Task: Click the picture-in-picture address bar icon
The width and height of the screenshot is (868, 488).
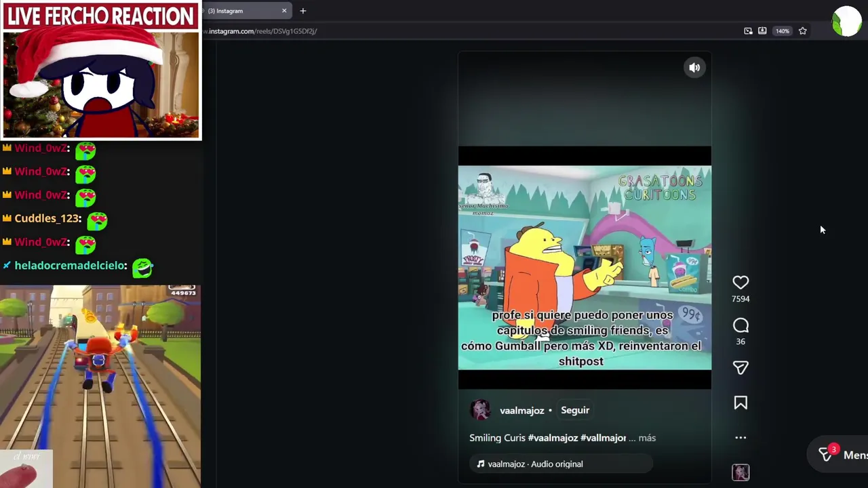Action: coord(748,31)
